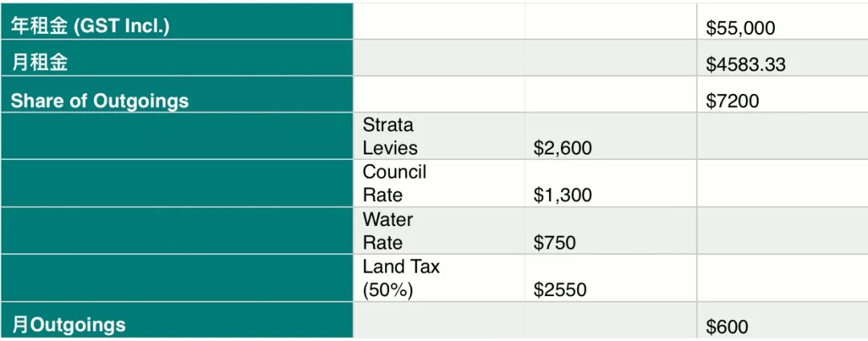Select the Strata Levies cell

(439, 136)
